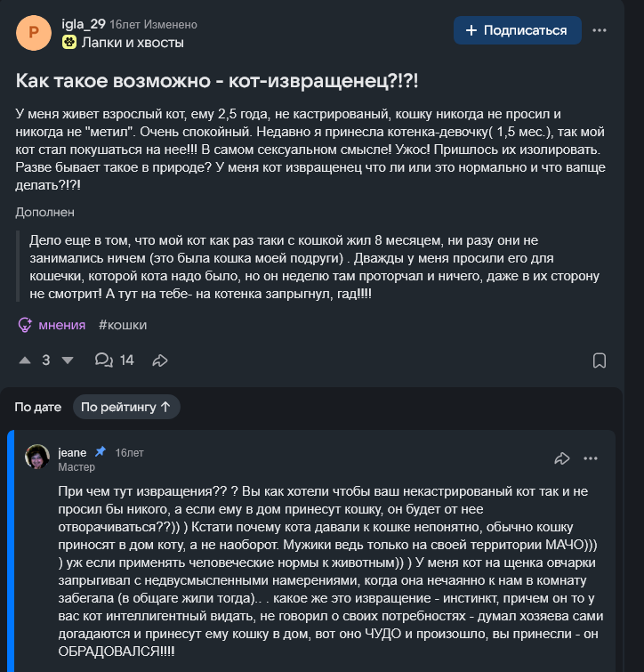The image size is (644, 672).
Task: Open the Лапки и хвосты category
Action: point(133,43)
